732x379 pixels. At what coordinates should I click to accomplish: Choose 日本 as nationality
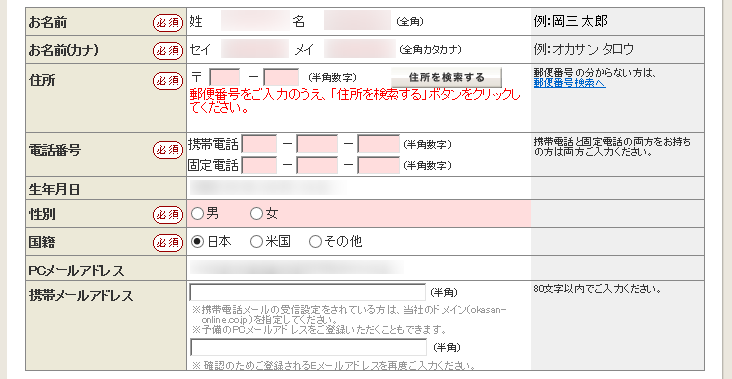[x=197, y=242]
